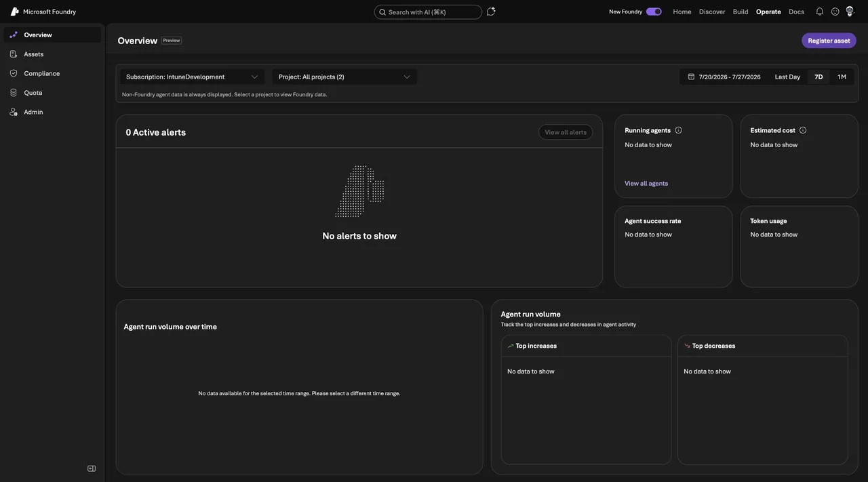Viewport: 868px width, 482px height.
Task: Select the 1M time range
Action: [842, 77]
